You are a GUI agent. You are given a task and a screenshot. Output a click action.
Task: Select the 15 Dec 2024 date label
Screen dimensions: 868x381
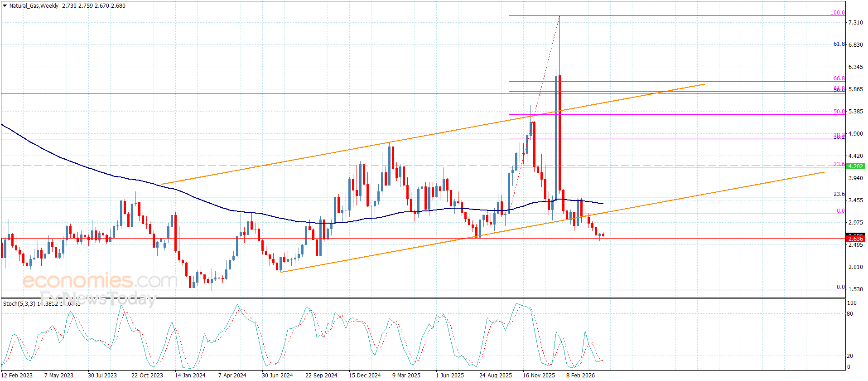click(x=365, y=375)
